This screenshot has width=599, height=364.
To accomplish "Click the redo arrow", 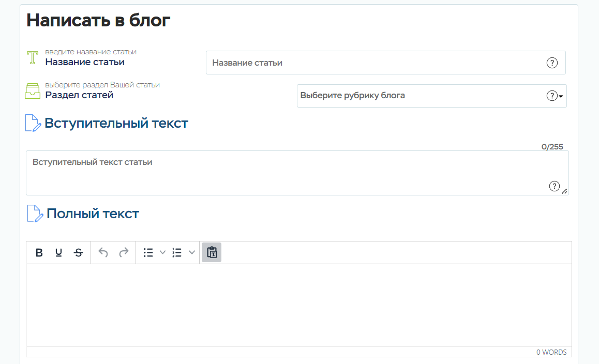I will pos(124,253).
